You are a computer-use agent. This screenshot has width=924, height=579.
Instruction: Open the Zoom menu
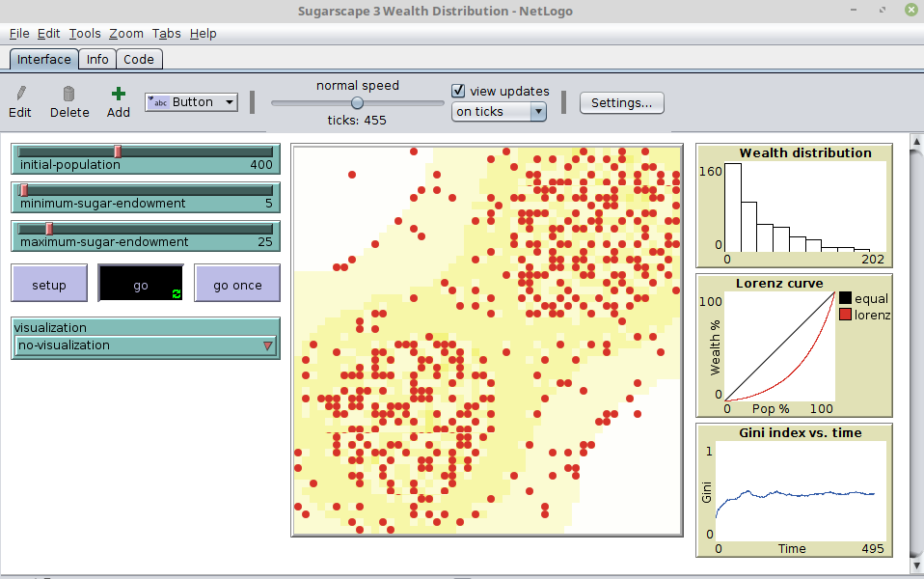coord(126,33)
